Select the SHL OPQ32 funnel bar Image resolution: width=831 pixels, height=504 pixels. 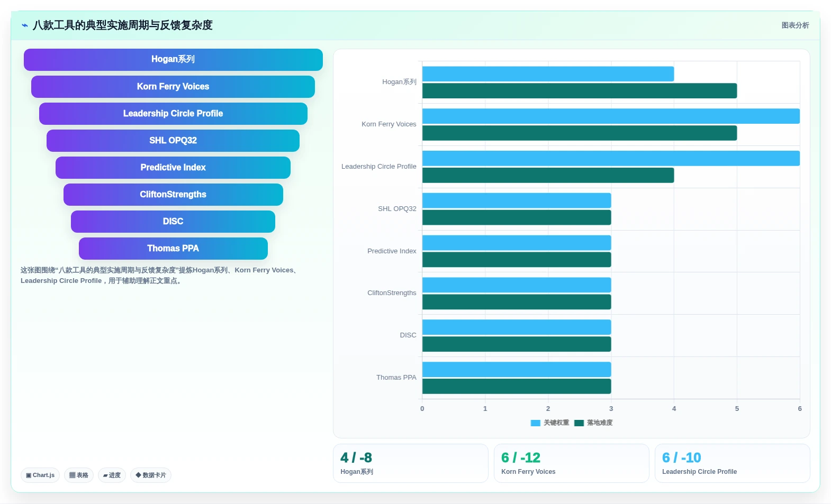click(173, 141)
